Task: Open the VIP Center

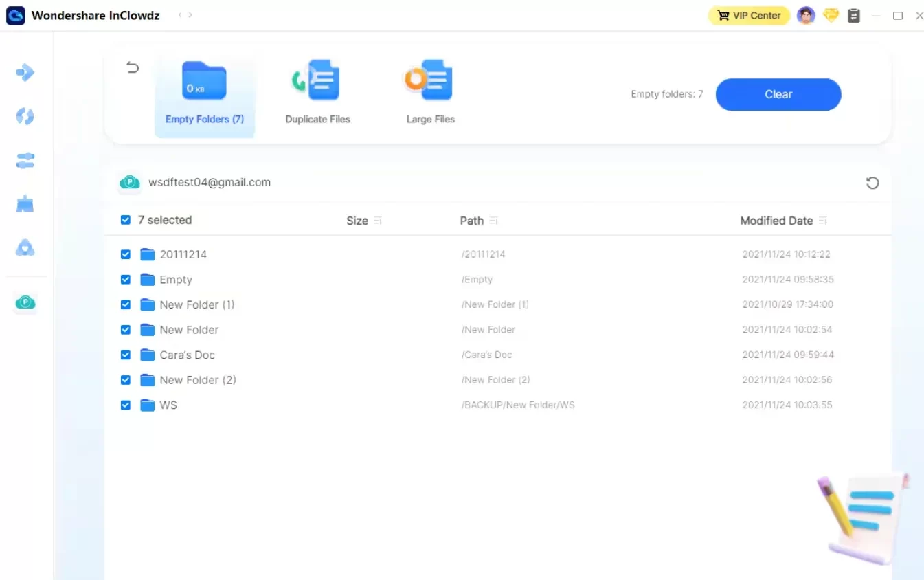Action: pyautogui.click(x=750, y=15)
